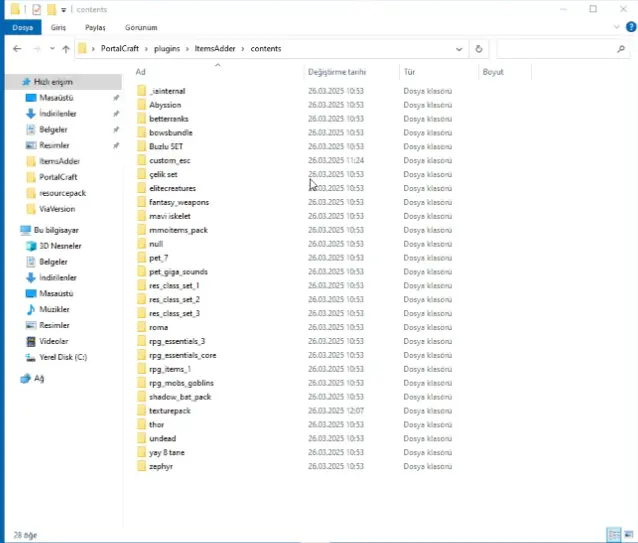Click ItemsAdder in the address path
This screenshot has width=638, height=543.
[215, 48]
